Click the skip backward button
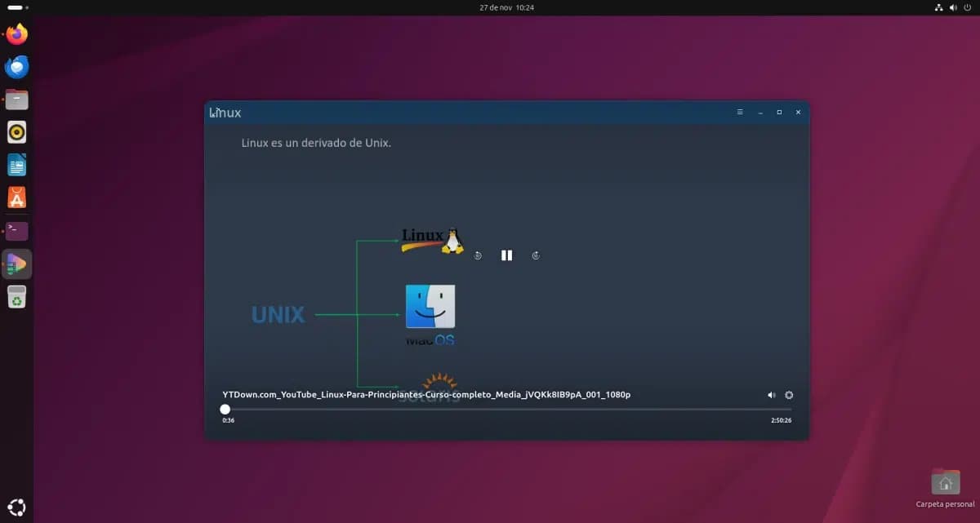 point(478,255)
